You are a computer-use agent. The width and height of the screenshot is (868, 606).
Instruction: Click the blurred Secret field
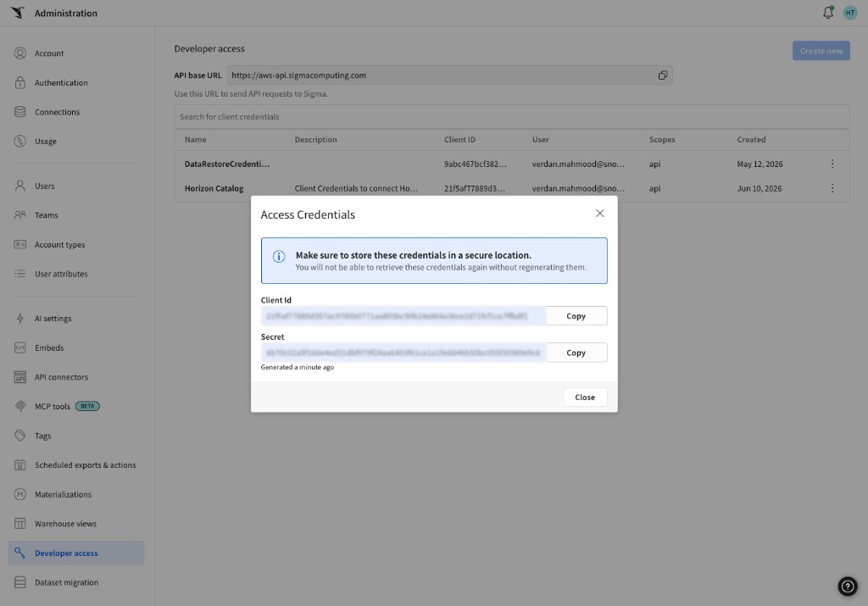pyautogui.click(x=403, y=353)
